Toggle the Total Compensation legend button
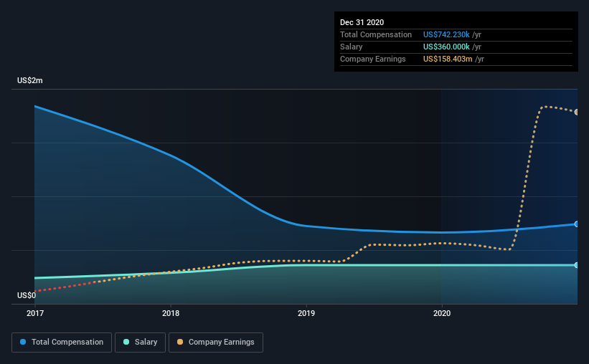 (x=62, y=343)
